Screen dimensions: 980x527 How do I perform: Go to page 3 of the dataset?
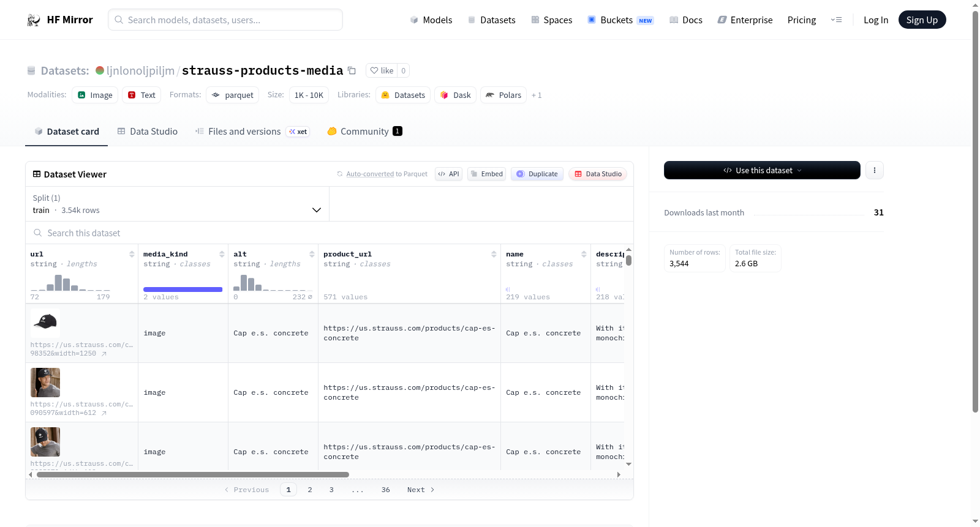(331, 490)
